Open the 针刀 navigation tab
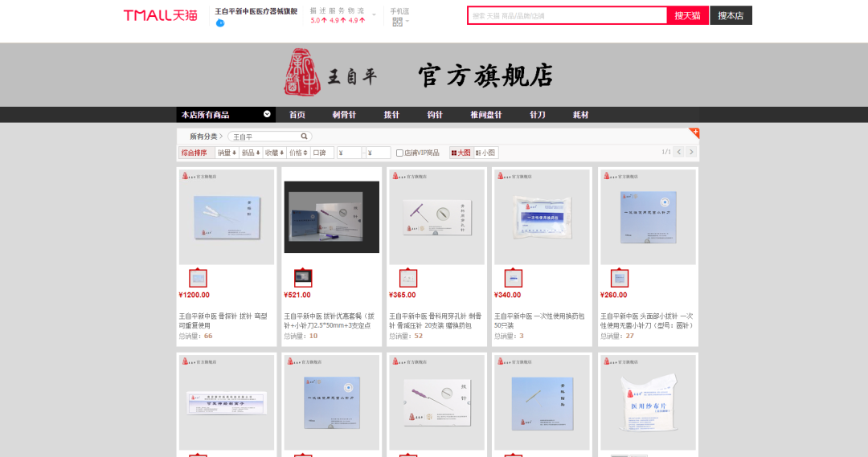The height and width of the screenshot is (457, 868). pyautogui.click(x=538, y=115)
